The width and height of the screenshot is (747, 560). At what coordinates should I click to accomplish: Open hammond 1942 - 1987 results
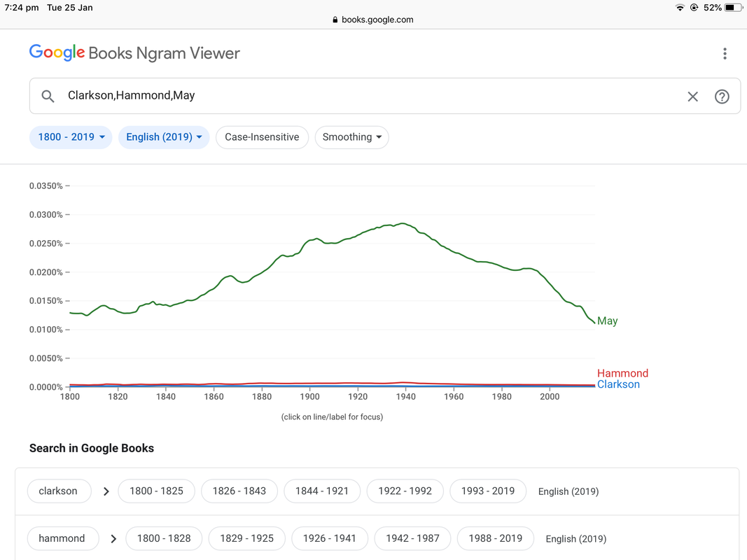(x=412, y=538)
